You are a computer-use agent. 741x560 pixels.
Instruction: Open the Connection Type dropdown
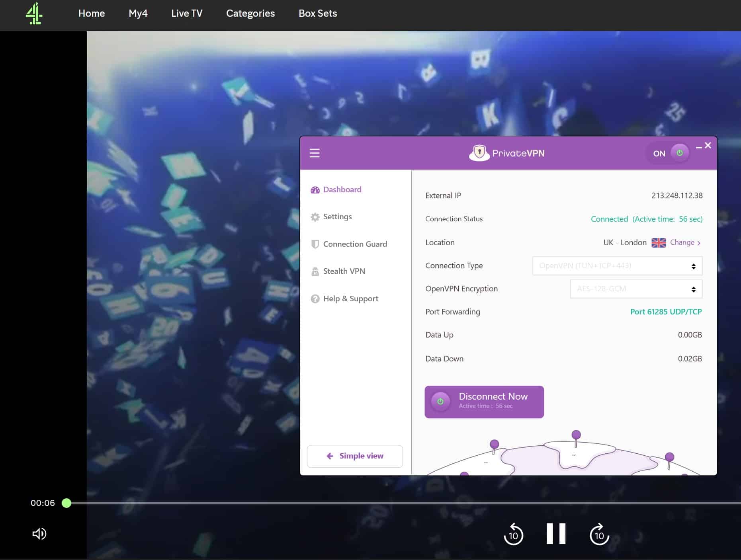[617, 266]
